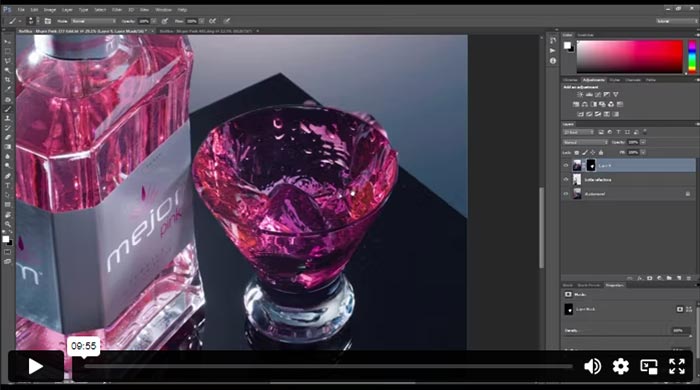Viewport: 700px width, 390px height.
Task: Select the Eraser tool
Action: click(8, 137)
